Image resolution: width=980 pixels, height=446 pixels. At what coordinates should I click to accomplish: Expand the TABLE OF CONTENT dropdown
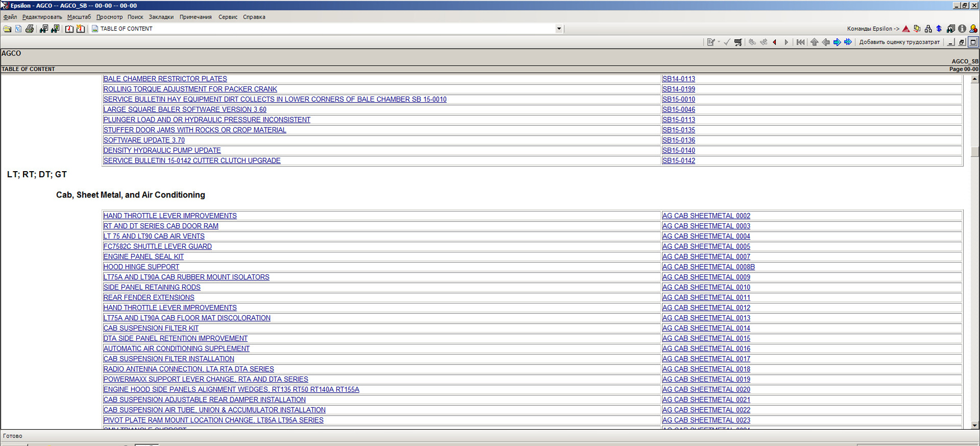pyautogui.click(x=558, y=29)
